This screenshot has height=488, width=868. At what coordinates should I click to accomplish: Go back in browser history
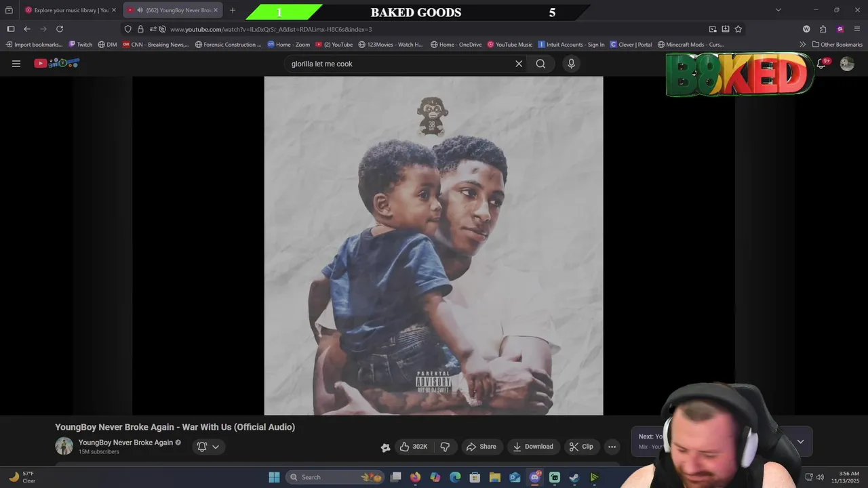tap(27, 29)
